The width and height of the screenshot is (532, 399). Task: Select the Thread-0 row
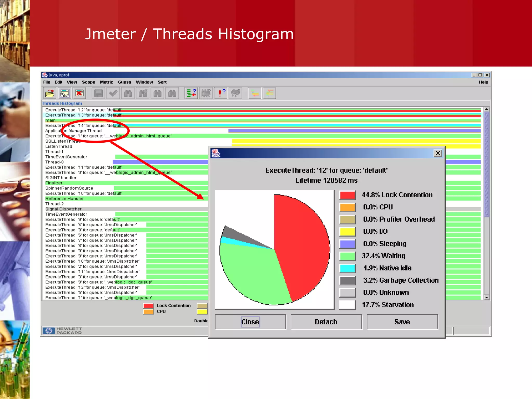pos(126,162)
